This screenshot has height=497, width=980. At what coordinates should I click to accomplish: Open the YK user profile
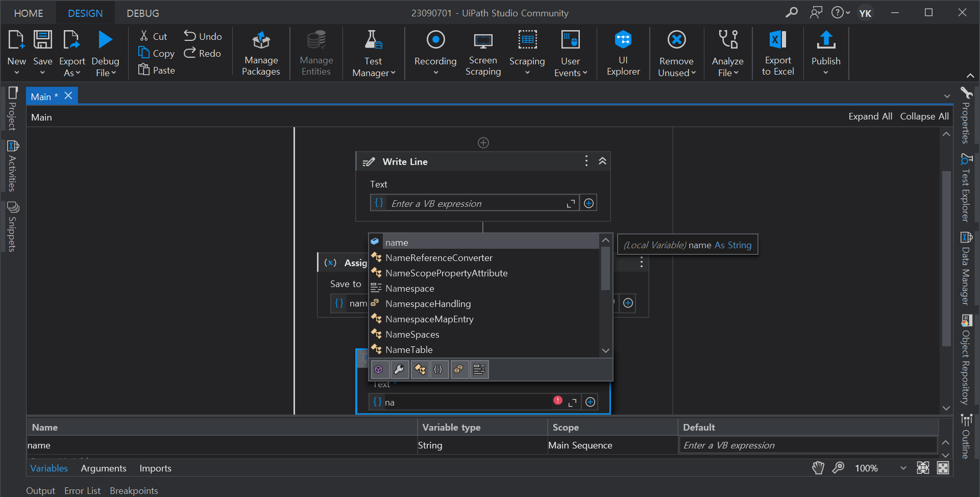[865, 13]
